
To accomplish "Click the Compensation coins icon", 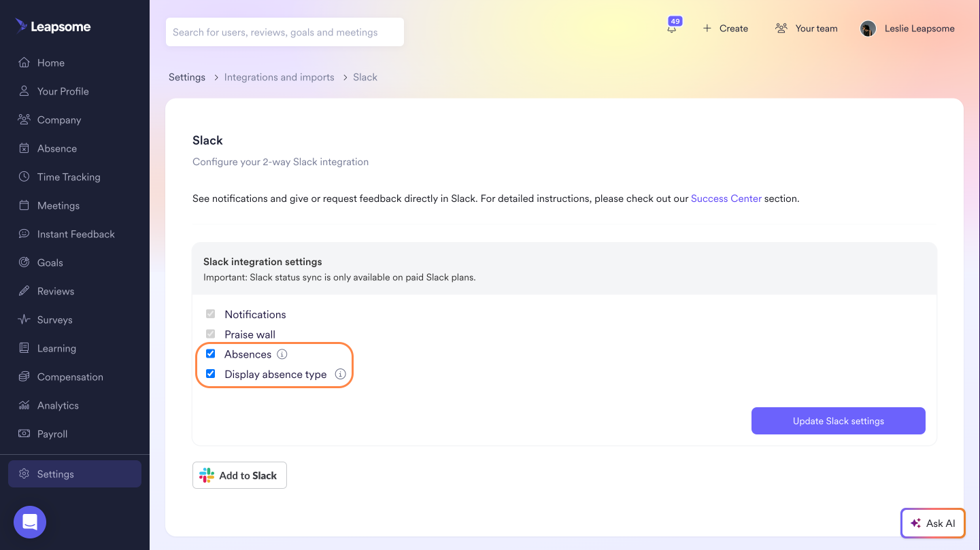I will 24,377.
